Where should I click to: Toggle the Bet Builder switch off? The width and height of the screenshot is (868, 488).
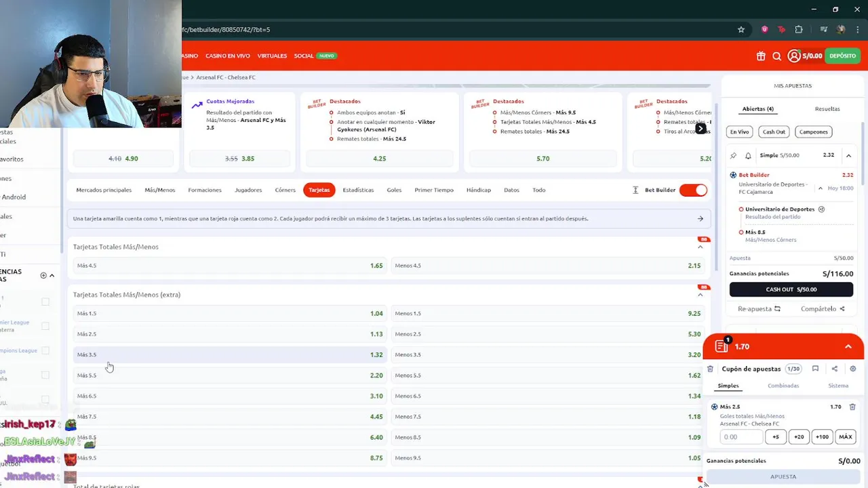click(x=693, y=190)
